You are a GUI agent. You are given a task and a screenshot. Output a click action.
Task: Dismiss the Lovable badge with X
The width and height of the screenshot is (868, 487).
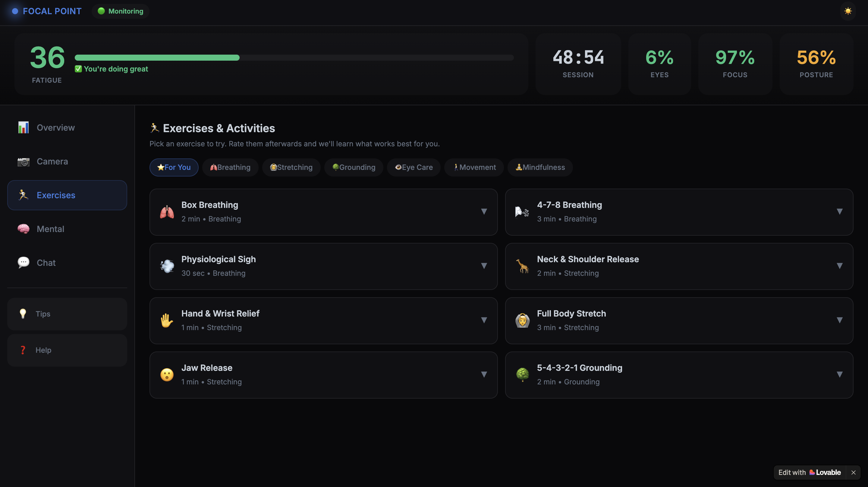tap(853, 473)
